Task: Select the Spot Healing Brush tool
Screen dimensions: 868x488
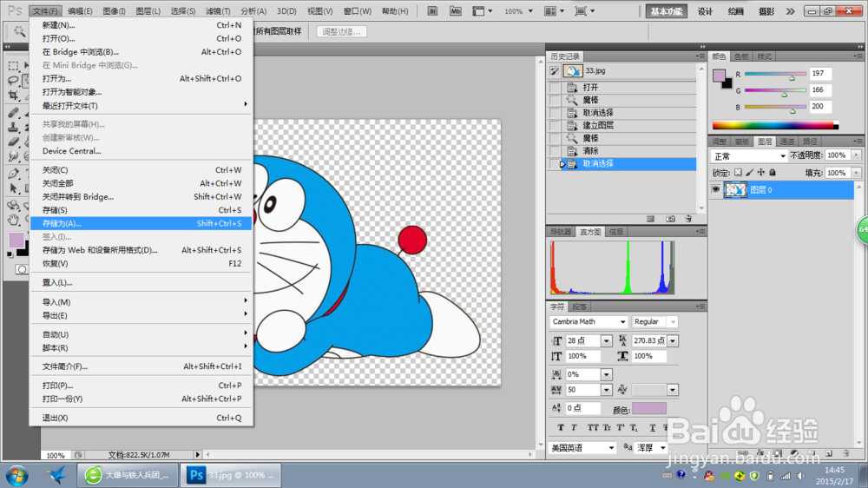Action: coord(13,112)
